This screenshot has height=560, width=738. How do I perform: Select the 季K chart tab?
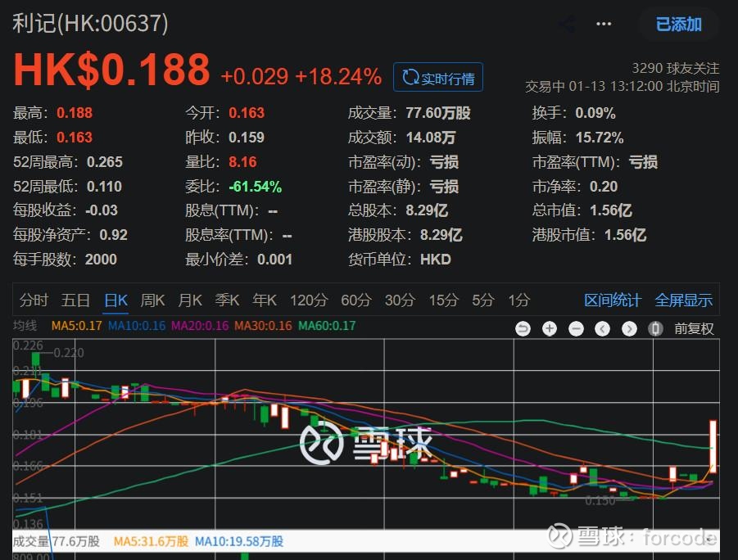click(x=228, y=300)
